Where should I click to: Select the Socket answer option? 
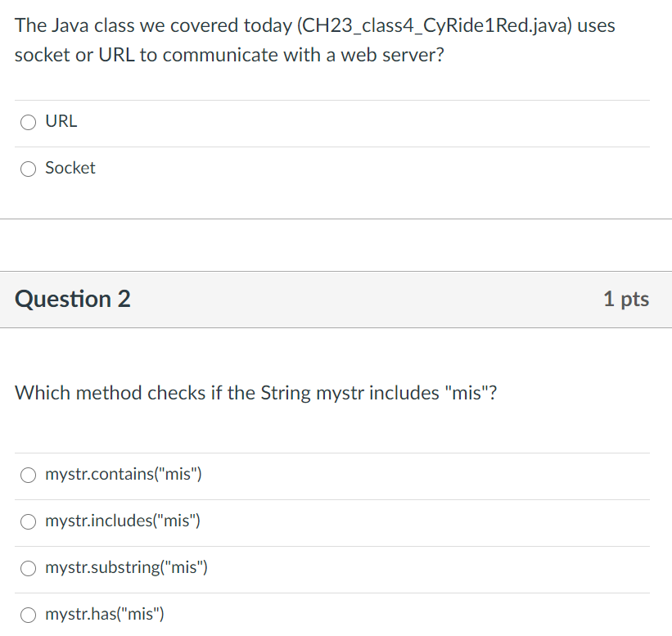pyautogui.click(x=28, y=169)
